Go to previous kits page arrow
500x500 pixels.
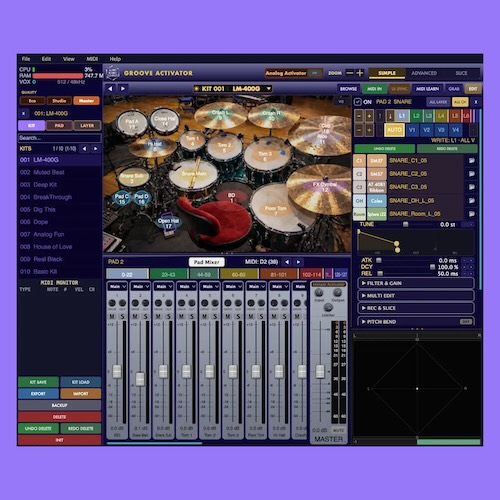(x=84, y=149)
